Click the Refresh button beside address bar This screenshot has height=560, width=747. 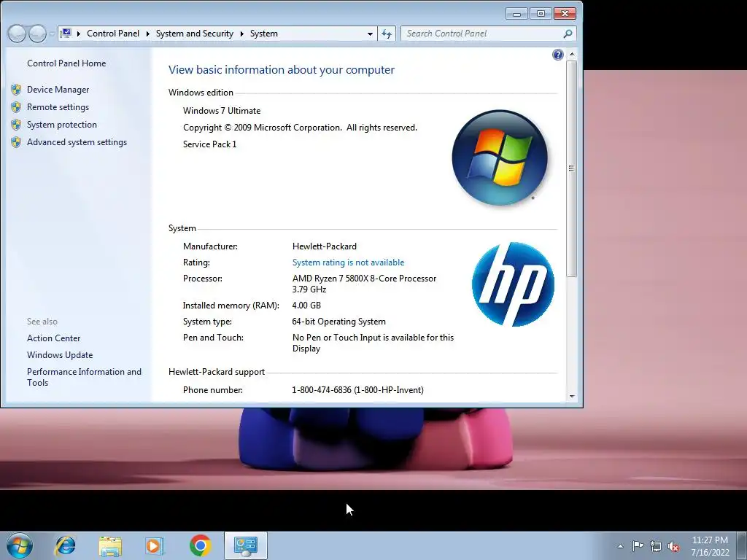[387, 34]
